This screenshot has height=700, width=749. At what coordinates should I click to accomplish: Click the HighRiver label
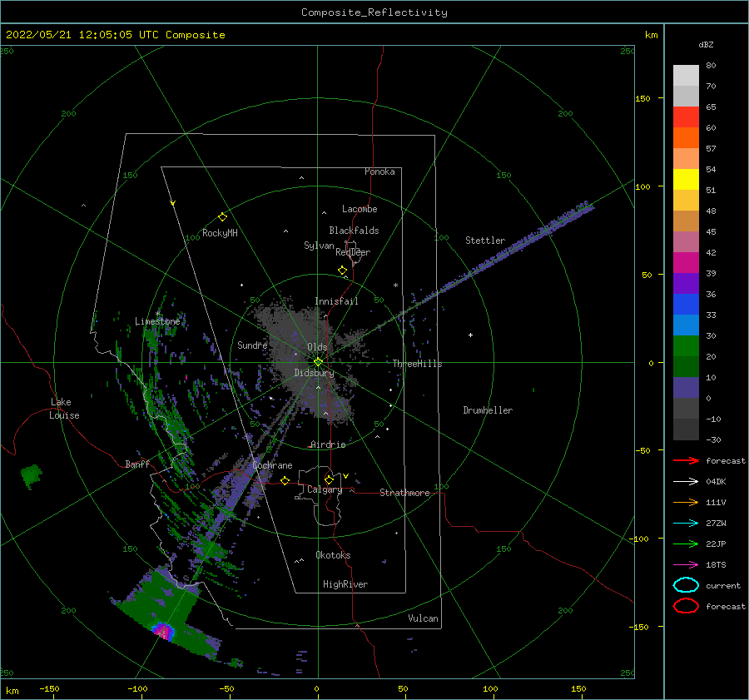(345, 584)
